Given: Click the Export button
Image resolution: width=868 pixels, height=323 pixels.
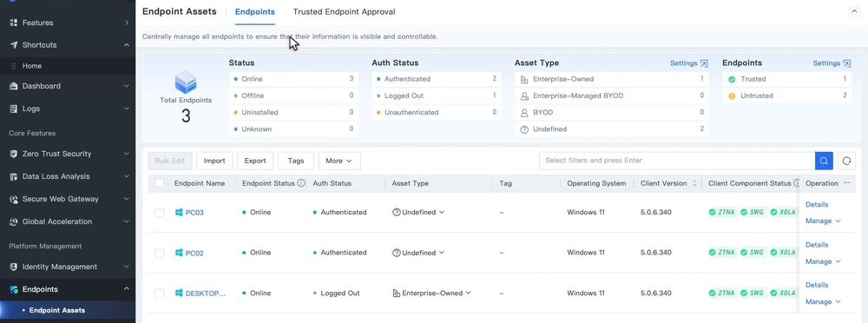Looking at the screenshot, I should [x=255, y=161].
